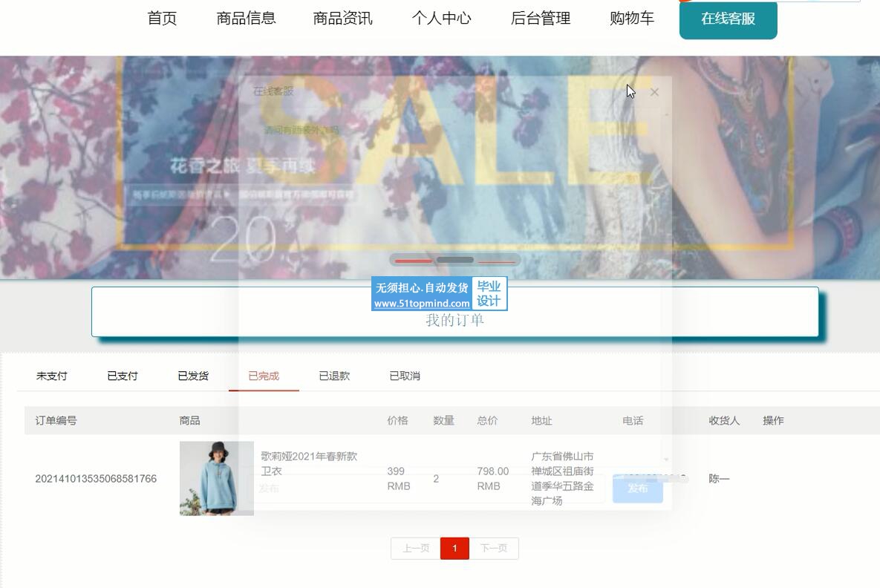Click the 下一页 pagination button
This screenshot has height=588, width=880.
[494, 548]
